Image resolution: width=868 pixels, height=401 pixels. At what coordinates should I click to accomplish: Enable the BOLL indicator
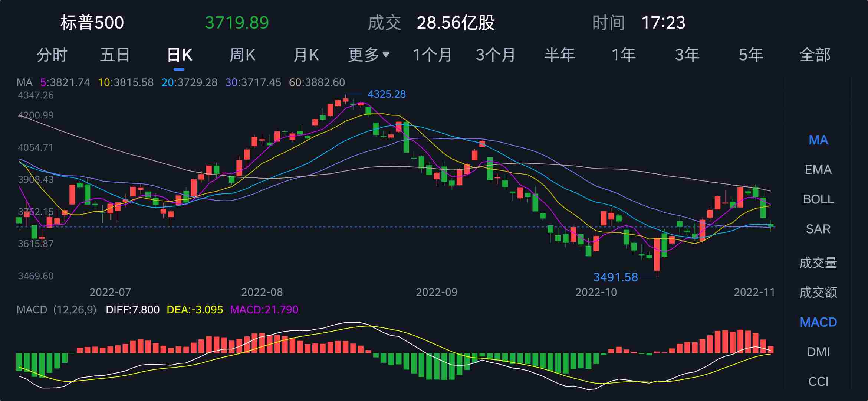click(818, 199)
